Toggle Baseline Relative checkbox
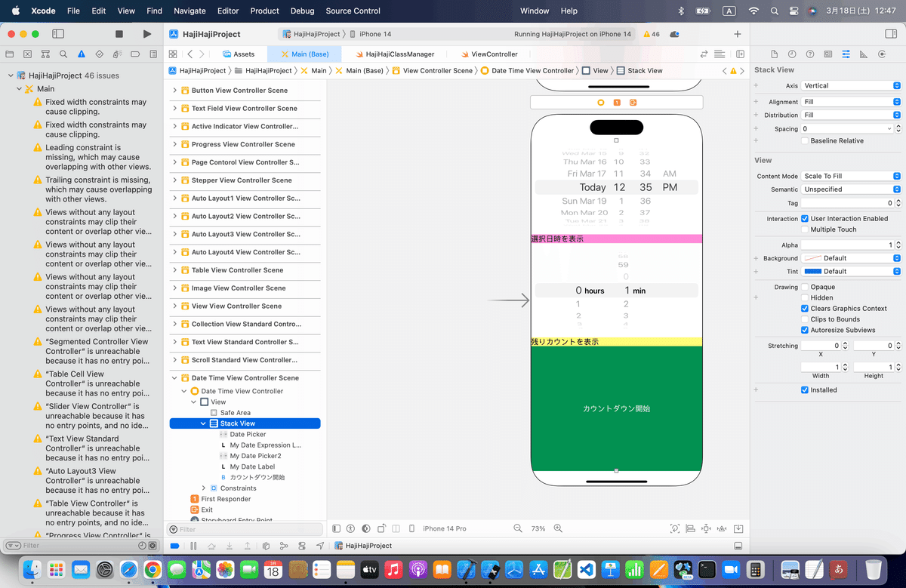The height and width of the screenshot is (588, 906). point(805,141)
